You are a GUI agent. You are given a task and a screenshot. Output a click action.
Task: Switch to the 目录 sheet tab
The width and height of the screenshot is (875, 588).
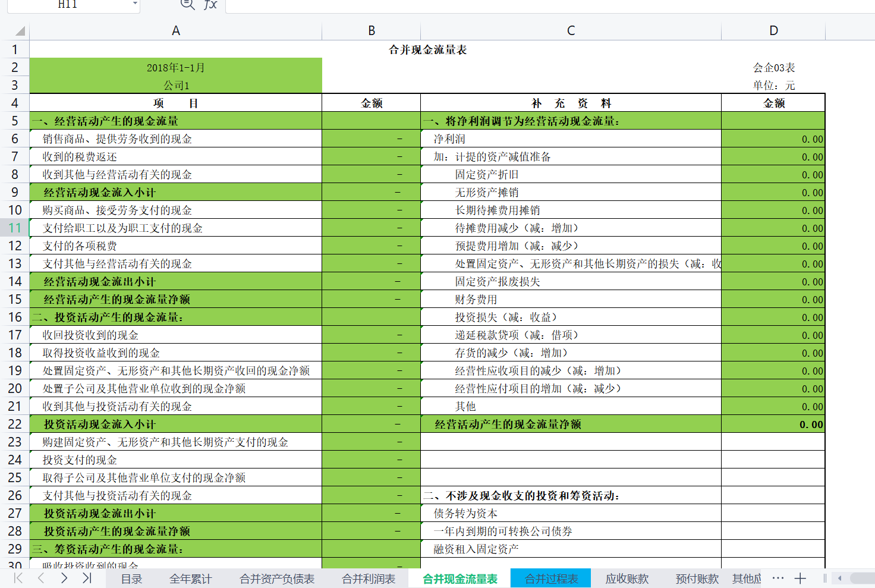[x=130, y=577]
